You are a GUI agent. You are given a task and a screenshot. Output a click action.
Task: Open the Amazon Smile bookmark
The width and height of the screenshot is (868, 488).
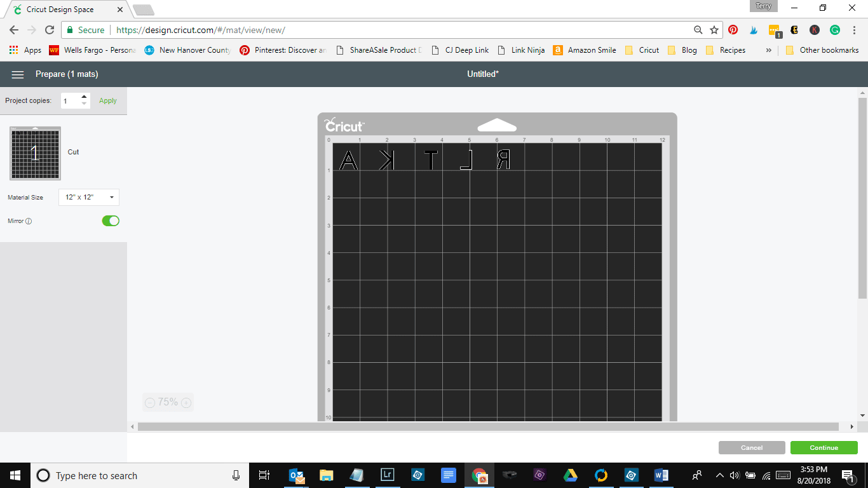pyautogui.click(x=585, y=50)
